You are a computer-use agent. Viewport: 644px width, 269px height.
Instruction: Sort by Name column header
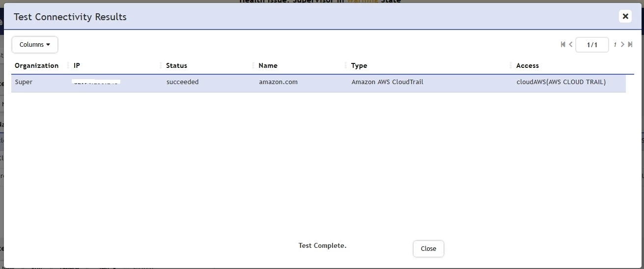pyautogui.click(x=268, y=65)
